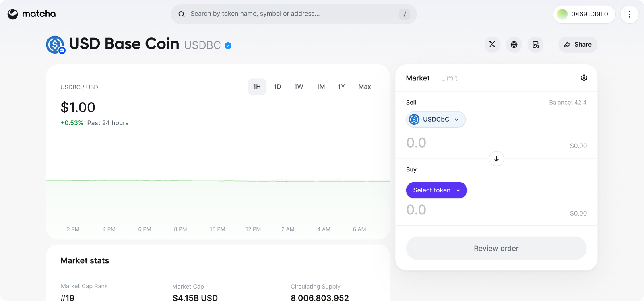644x301 pixels.
Task: Open the block explorer contract icon
Action: pos(536,45)
